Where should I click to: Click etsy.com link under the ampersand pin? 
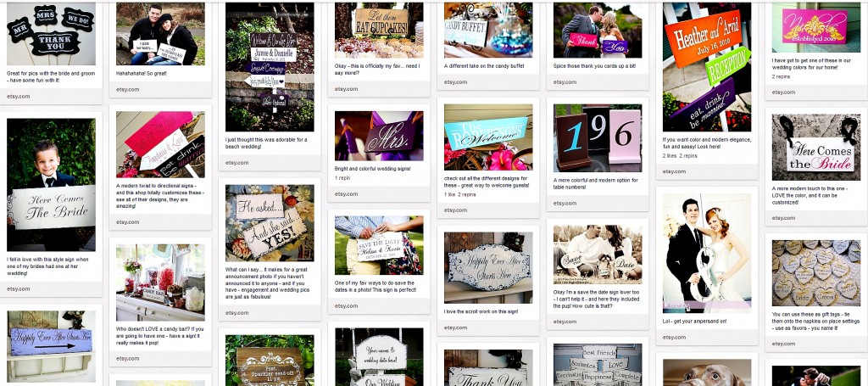pos(674,338)
